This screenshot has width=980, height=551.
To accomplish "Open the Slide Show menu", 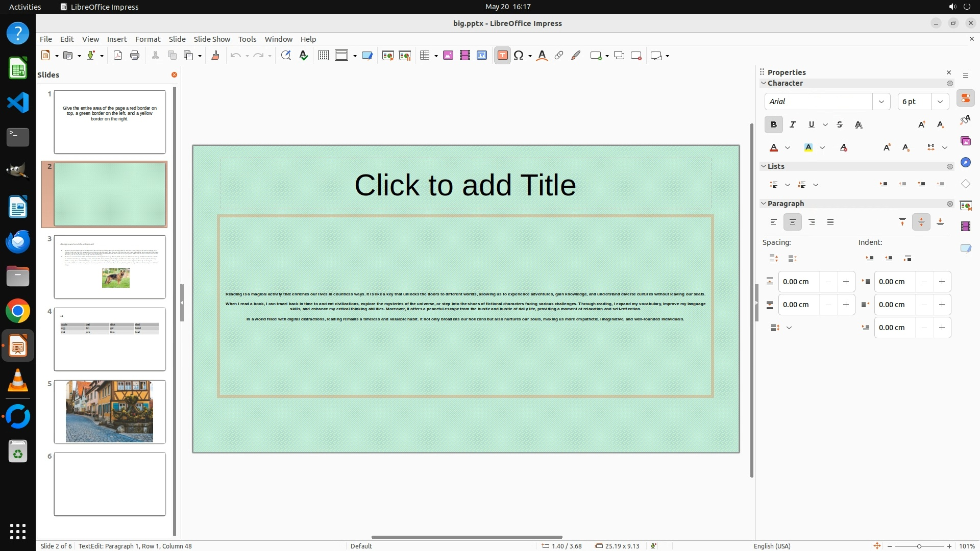I will pos(212,39).
